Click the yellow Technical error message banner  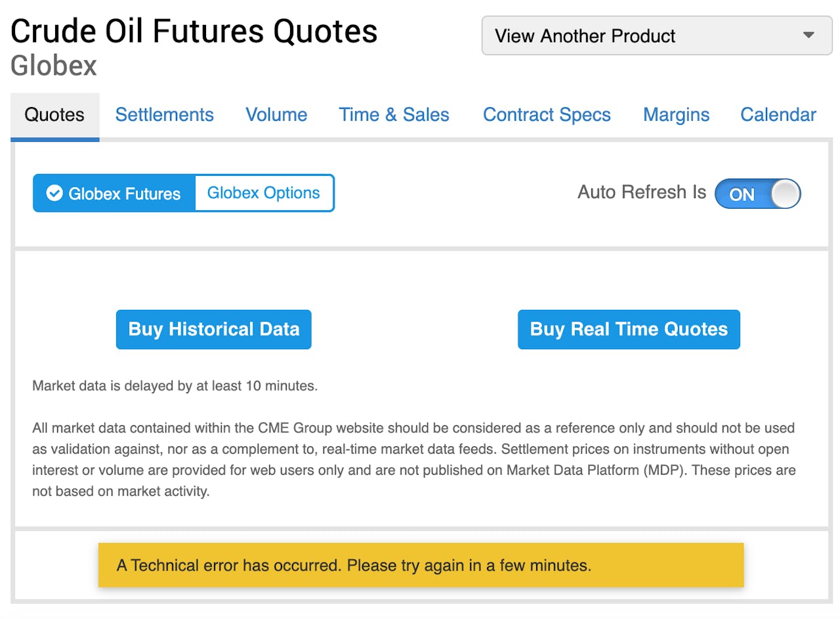421,565
